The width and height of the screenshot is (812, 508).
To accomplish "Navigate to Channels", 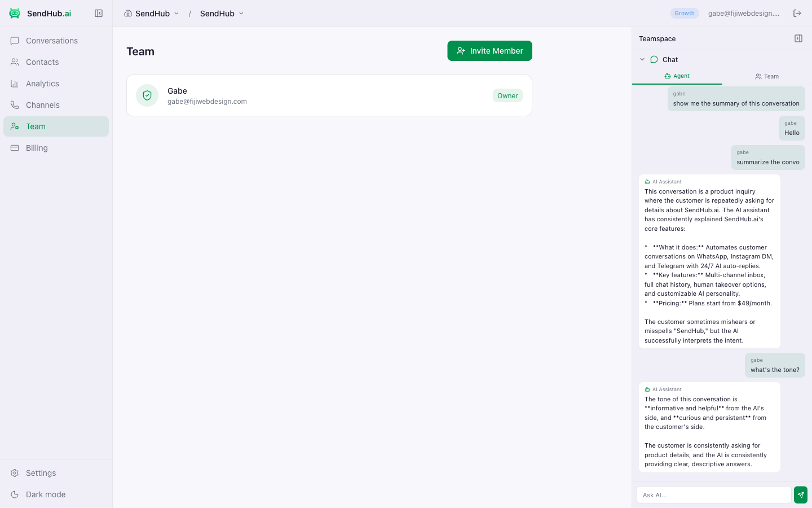I will (56, 105).
